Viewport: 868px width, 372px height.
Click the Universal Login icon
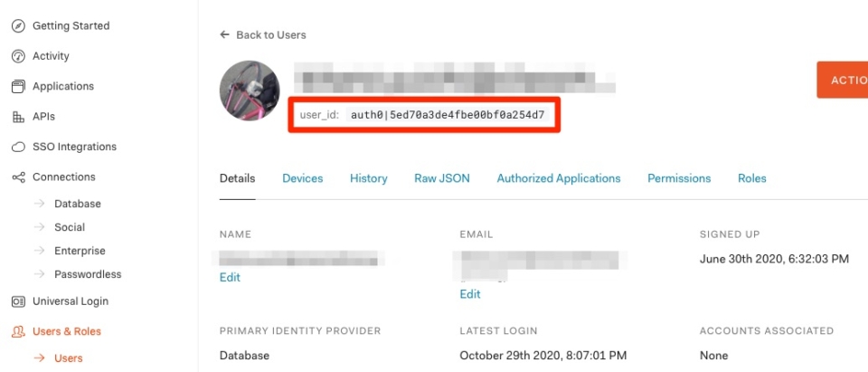pyautogui.click(x=17, y=301)
